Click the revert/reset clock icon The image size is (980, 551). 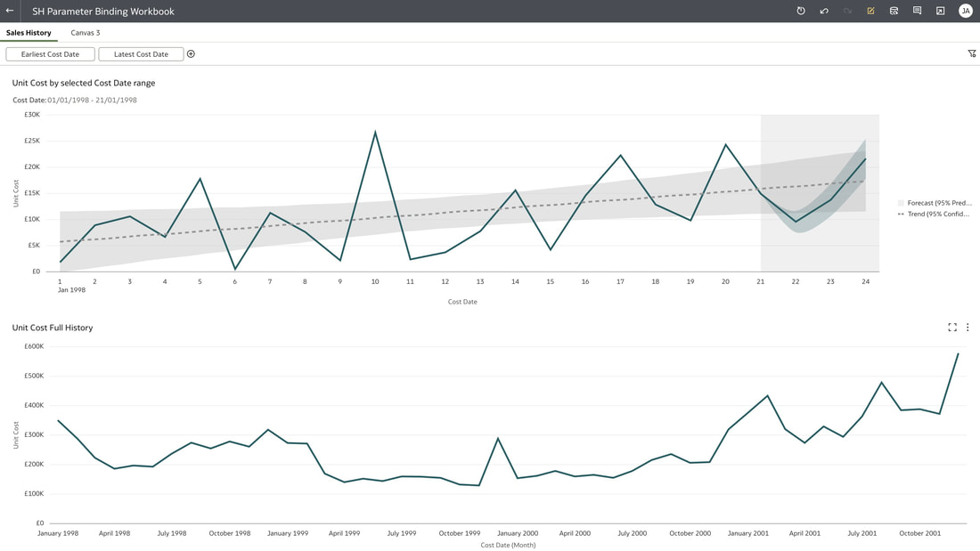click(801, 11)
